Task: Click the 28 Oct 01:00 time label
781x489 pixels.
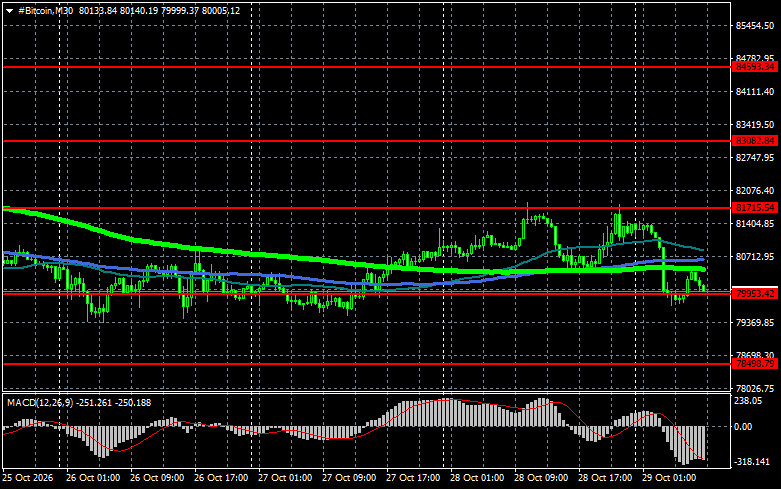Action: (477, 478)
